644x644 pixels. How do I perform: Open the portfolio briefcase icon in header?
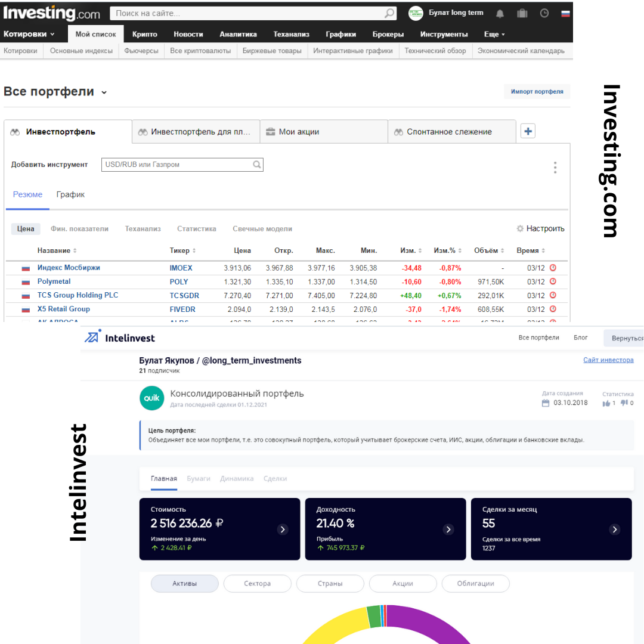coord(522,13)
